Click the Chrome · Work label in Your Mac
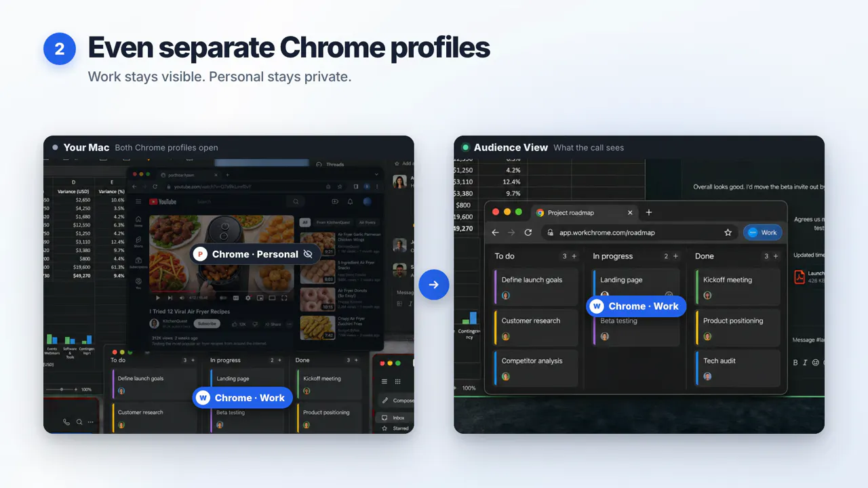 243,398
